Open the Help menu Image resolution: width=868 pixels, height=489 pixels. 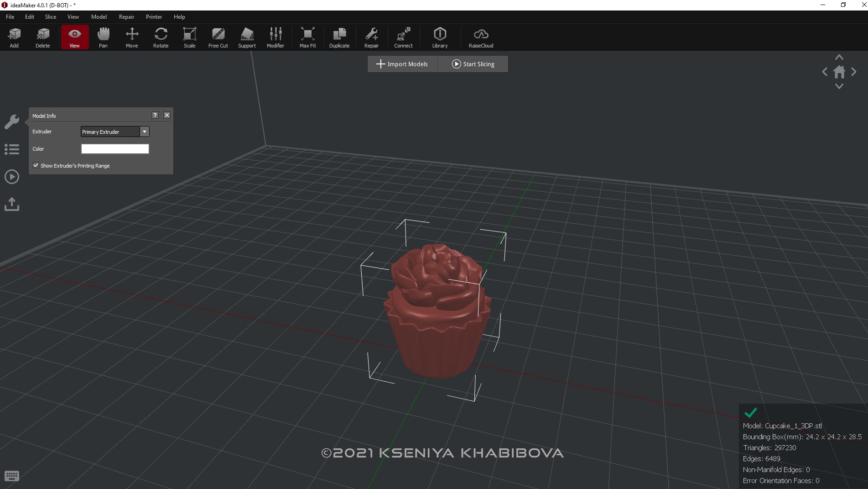coord(179,17)
